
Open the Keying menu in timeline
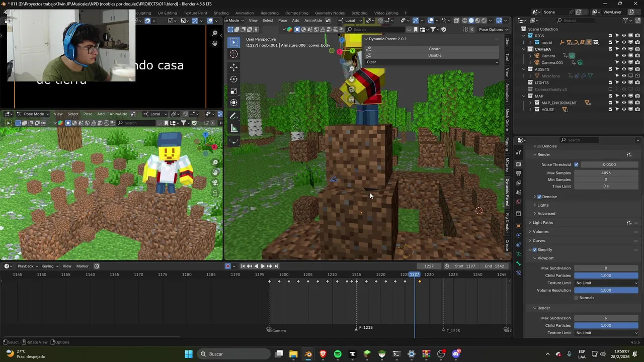(49, 266)
